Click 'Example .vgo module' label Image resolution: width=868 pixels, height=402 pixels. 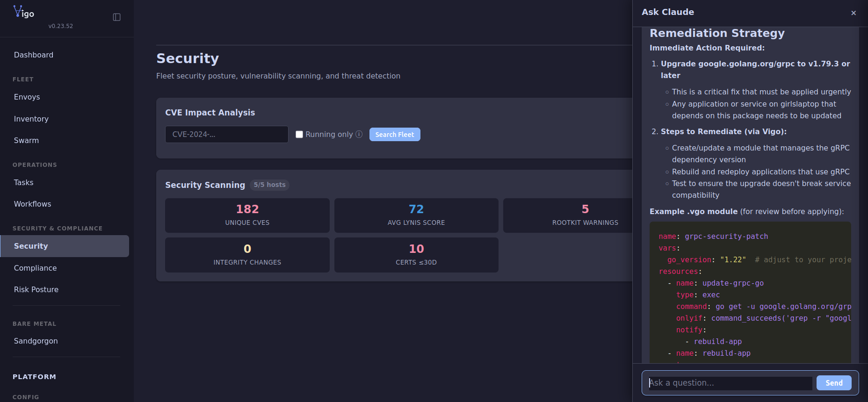[x=694, y=212]
